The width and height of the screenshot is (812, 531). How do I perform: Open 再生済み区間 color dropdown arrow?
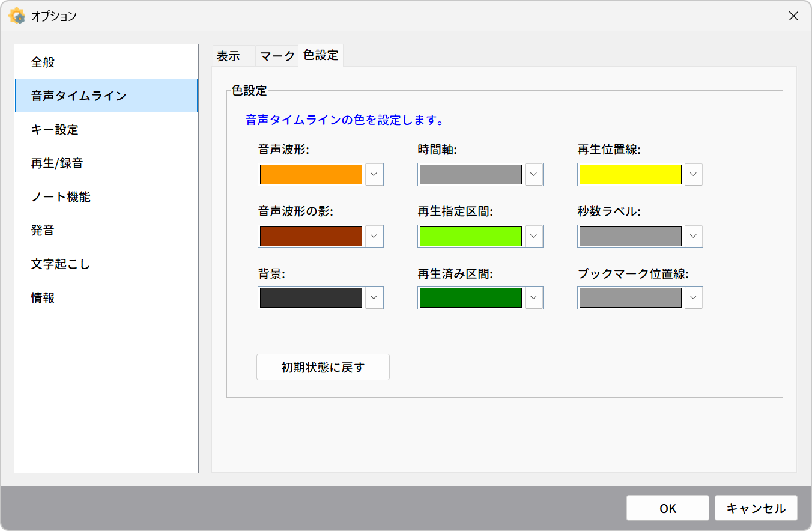(x=533, y=298)
